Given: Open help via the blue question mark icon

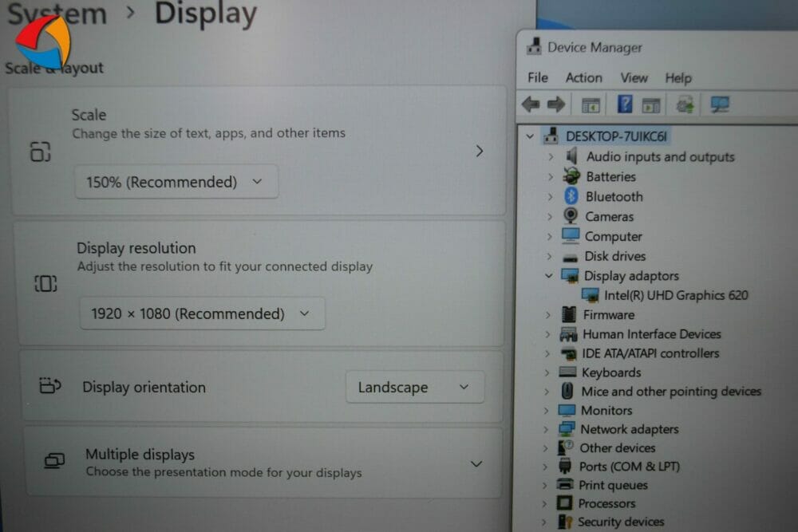Looking at the screenshot, I should point(625,104).
